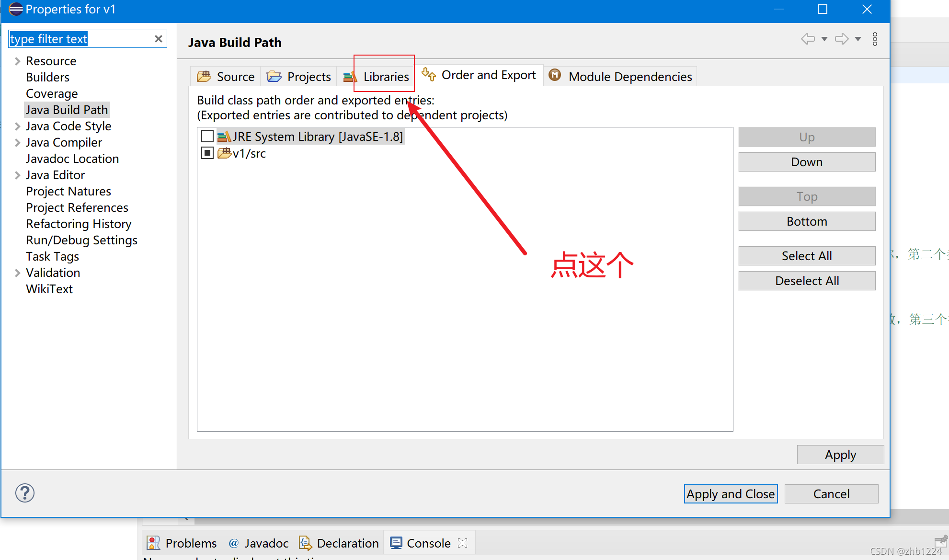Click Apply and Close
This screenshot has width=949, height=560.
(730, 493)
